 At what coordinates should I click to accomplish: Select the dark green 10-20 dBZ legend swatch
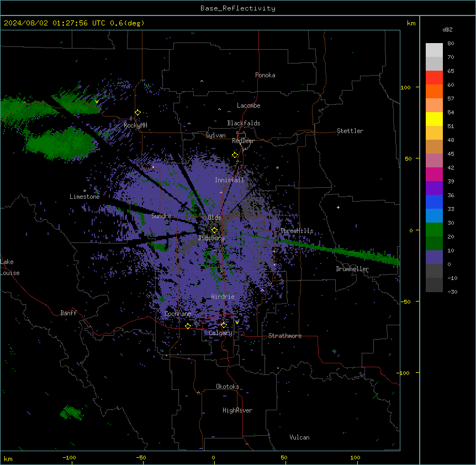[x=434, y=244]
